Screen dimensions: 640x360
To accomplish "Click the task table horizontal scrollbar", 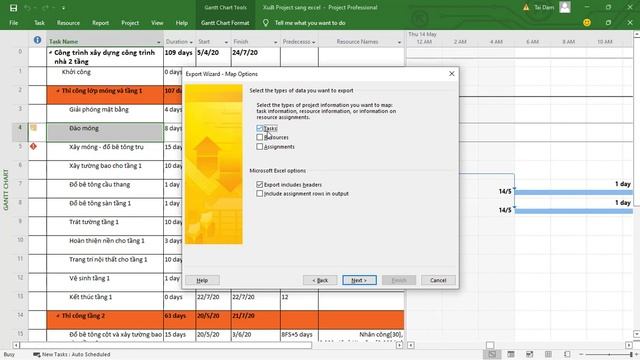I will coord(166,345).
